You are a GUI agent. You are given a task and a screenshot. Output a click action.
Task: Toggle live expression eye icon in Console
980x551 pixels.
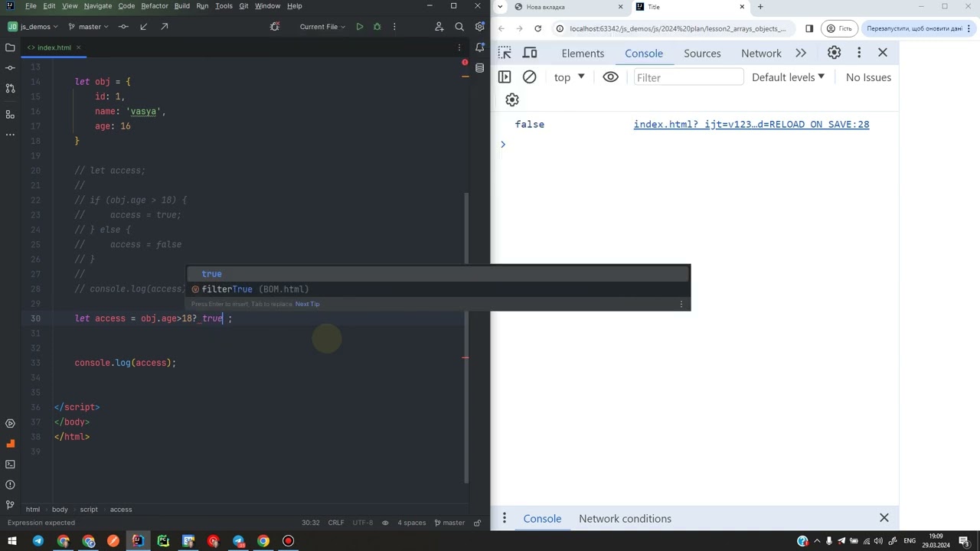[610, 77]
